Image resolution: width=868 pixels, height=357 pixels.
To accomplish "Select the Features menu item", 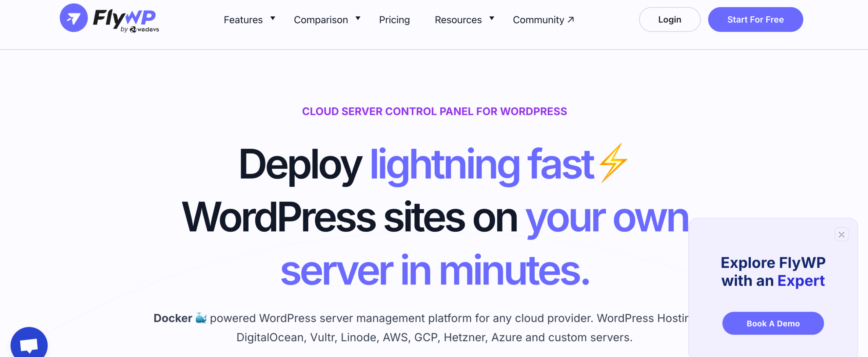I will click(243, 20).
